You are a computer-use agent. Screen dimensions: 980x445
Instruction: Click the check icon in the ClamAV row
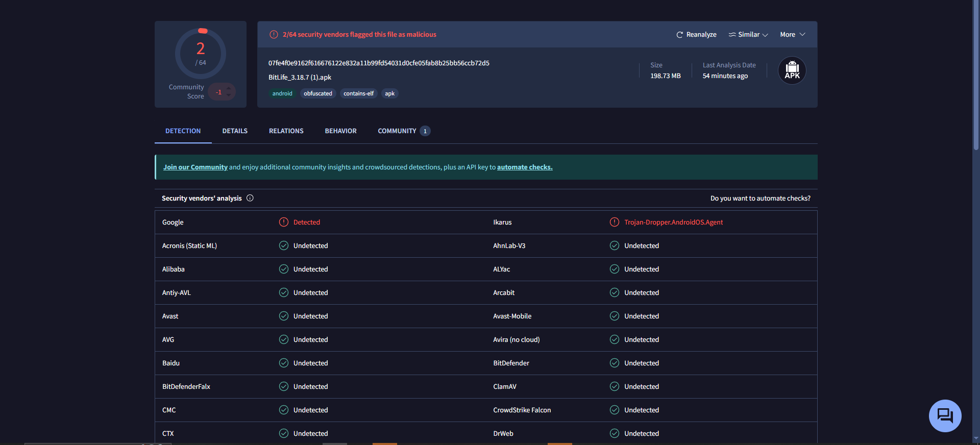615,386
